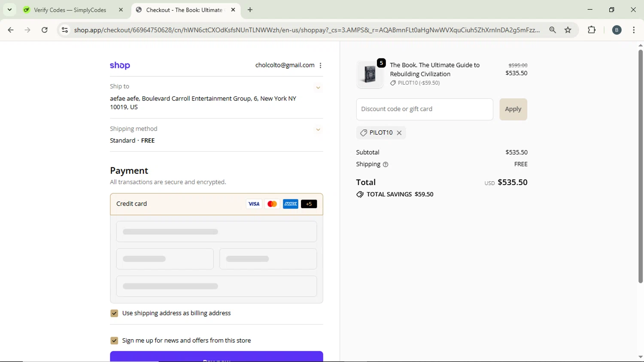Click the purple Pay now button

click(x=216, y=357)
